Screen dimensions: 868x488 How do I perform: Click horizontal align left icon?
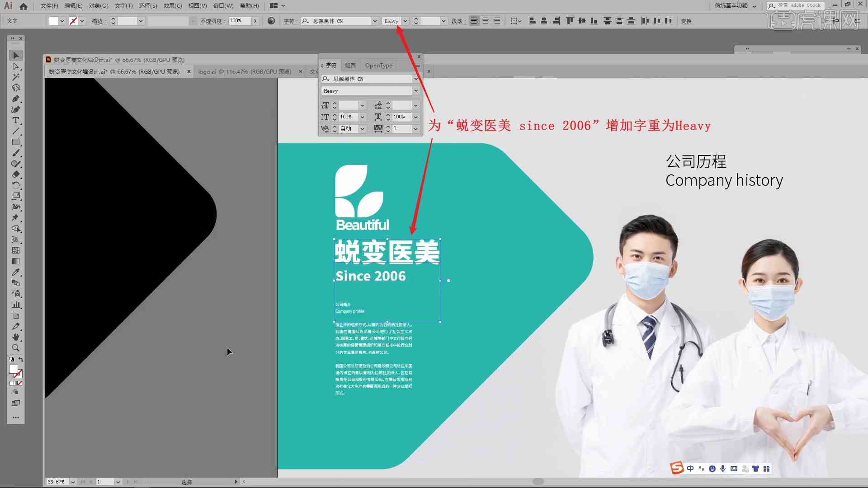click(532, 21)
